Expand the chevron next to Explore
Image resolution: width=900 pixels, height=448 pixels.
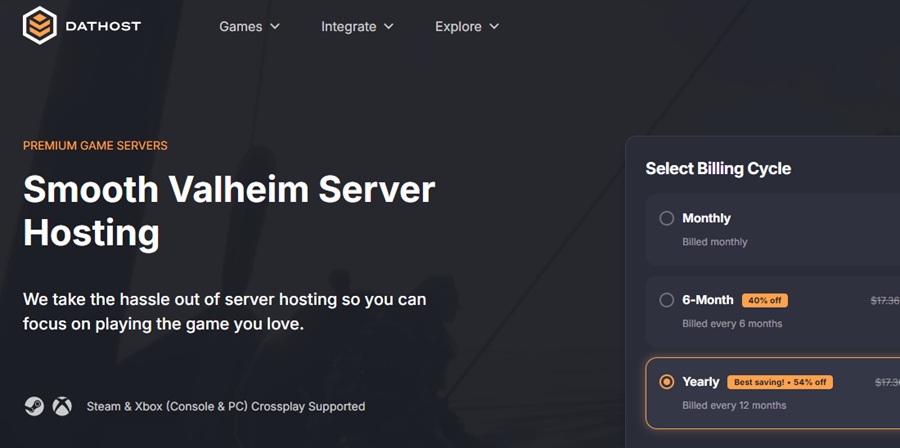(494, 26)
